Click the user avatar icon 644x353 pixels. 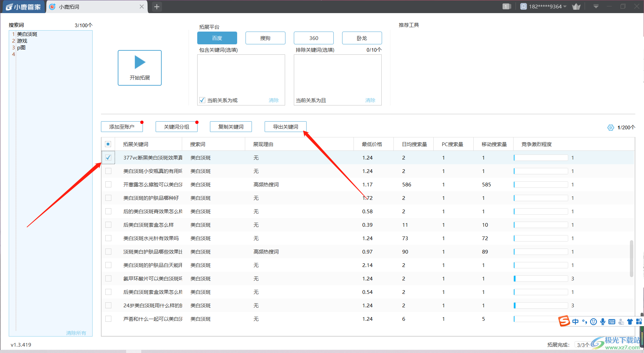(x=523, y=6)
